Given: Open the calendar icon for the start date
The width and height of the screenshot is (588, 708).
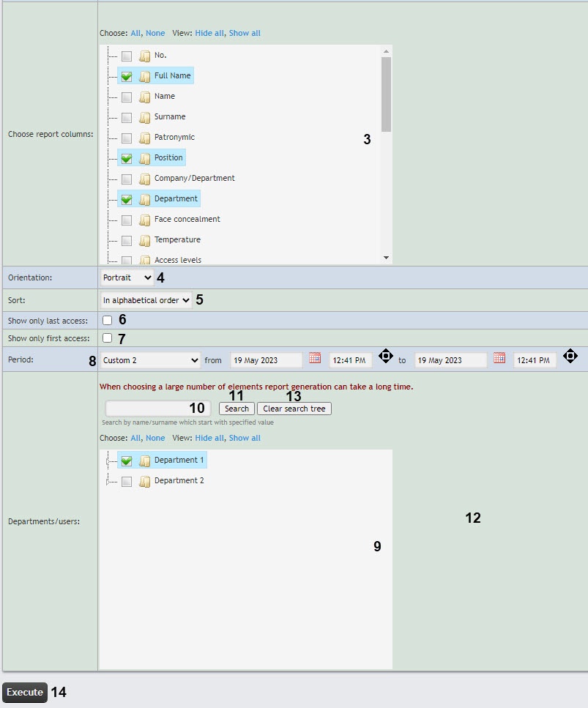Looking at the screenshot, I should [315, 358].
